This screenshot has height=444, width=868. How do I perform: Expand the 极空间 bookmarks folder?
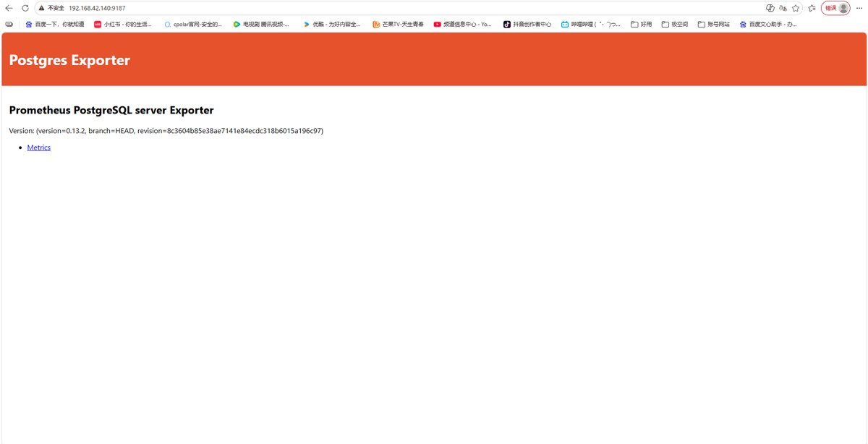pyautogui.click(x=675, y=24)
